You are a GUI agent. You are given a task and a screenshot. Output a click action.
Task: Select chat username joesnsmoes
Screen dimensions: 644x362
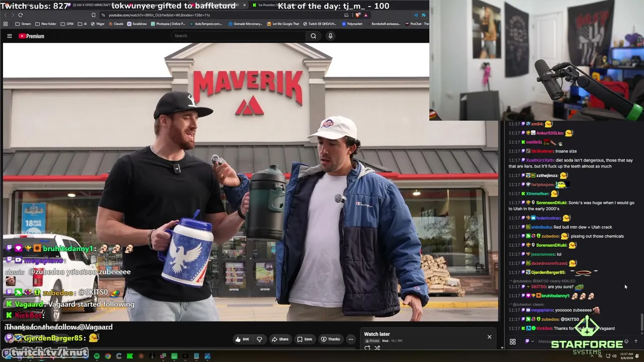[543, 254]
